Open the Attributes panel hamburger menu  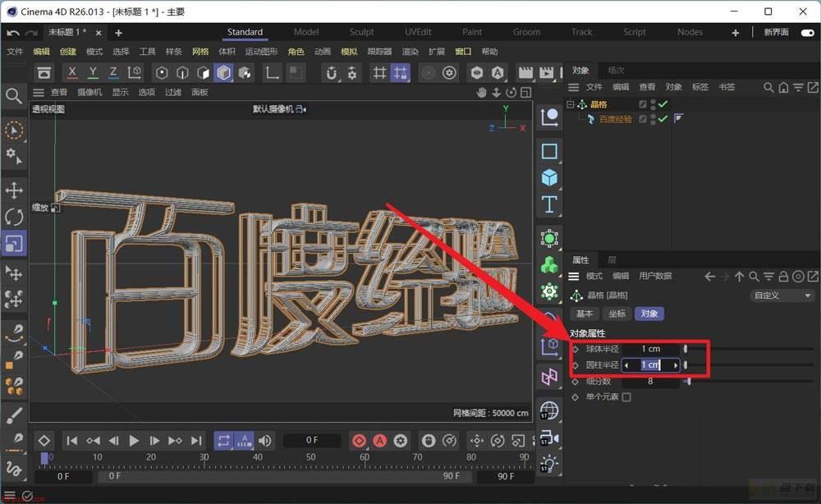click(574, 277)
